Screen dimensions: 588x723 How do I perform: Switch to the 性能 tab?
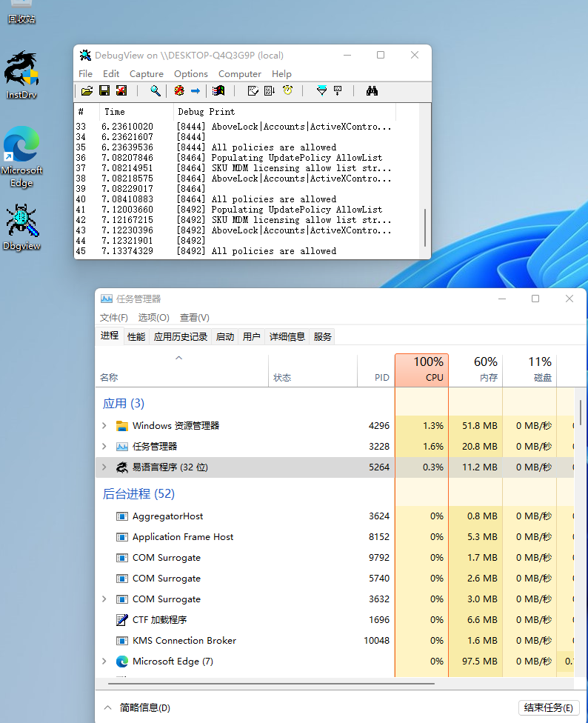point(136,336)
